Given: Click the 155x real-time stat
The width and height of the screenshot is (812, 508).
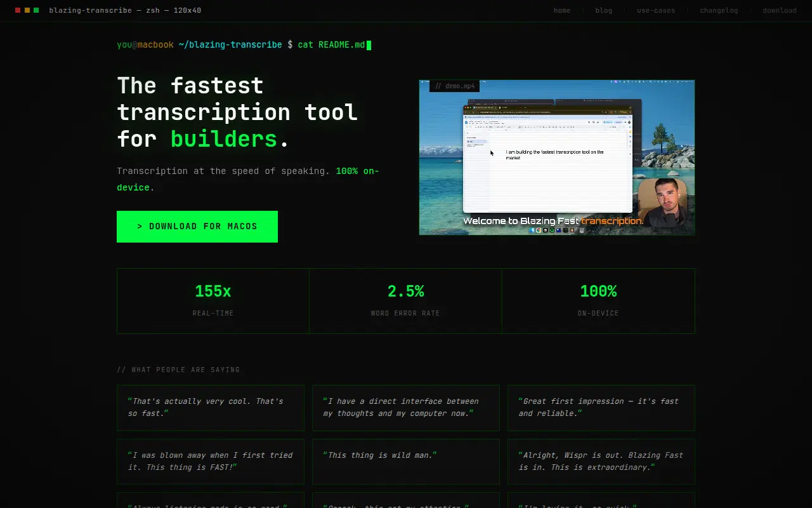Looking at the screenshot, I should [213, 301].
